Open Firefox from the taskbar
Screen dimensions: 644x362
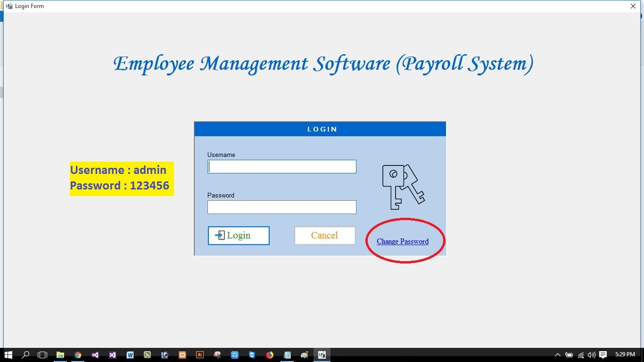269,354
